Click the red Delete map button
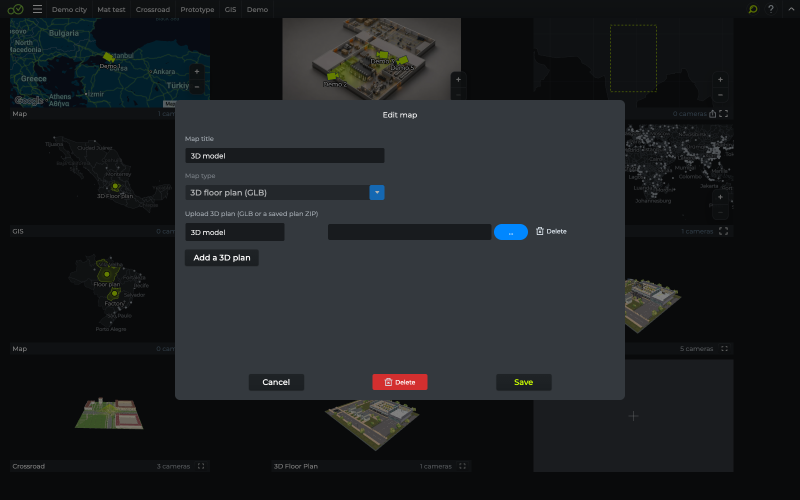 click(400, 382)
